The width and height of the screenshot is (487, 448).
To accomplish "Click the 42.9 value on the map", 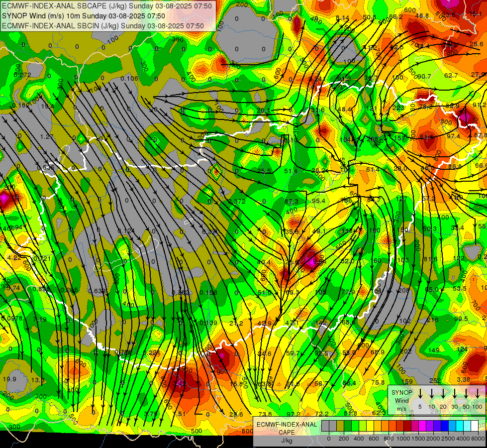I will point(265,324).
